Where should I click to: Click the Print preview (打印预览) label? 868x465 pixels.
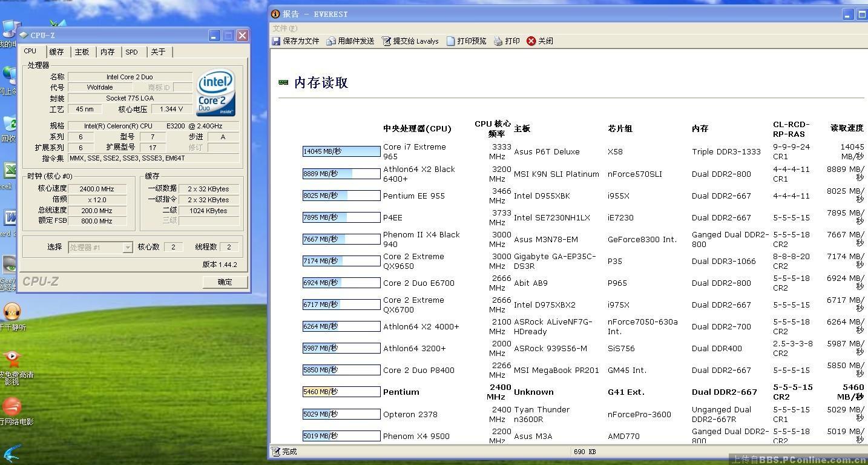point(472,41)
